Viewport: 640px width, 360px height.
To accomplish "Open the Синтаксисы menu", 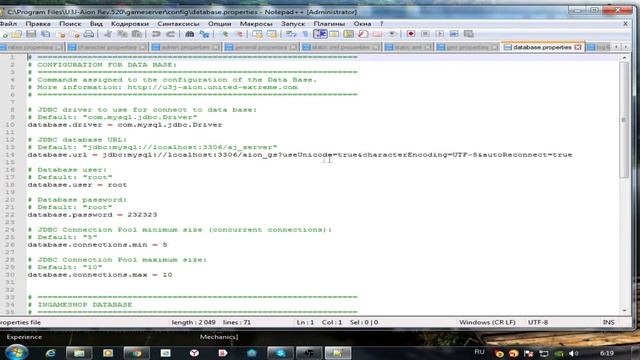I will (178, 24).
